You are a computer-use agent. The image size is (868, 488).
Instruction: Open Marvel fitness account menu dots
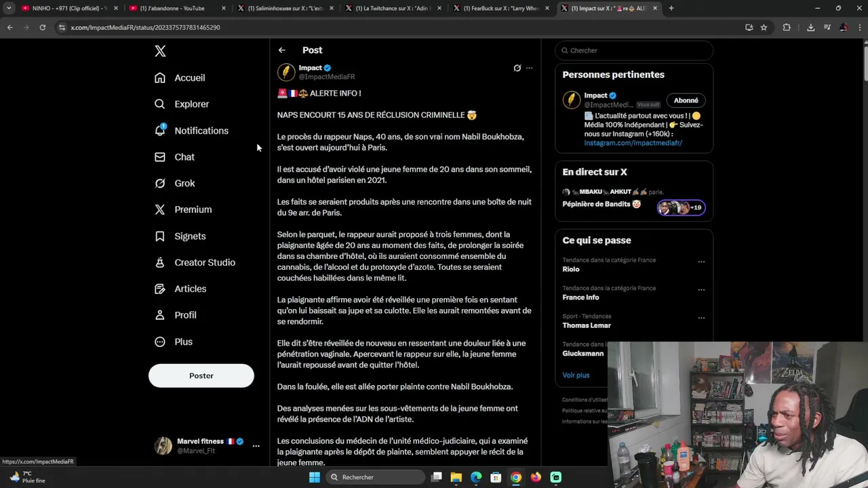(x=256, y=446)
